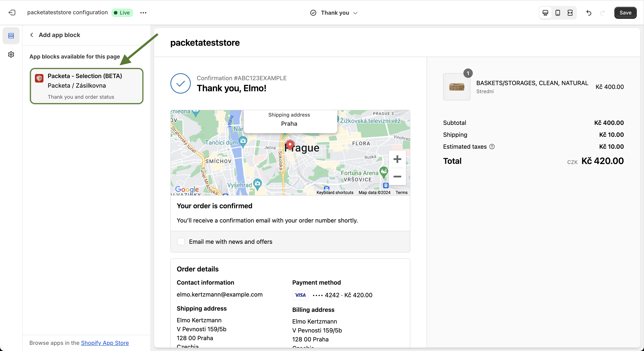The image size is (644, 351).
Task: Click the Your order is confirmed heading
Action: pyautogui.click(x=214, y=206)
